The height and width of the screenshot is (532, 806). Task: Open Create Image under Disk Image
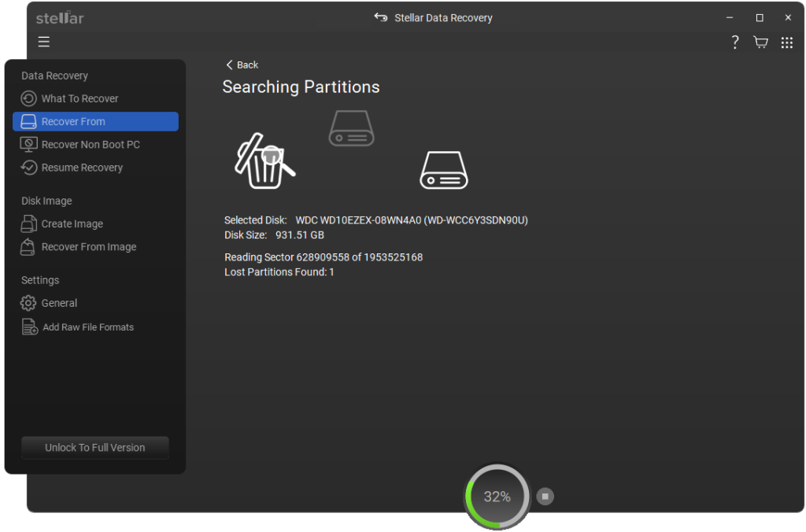click(70, 224)
